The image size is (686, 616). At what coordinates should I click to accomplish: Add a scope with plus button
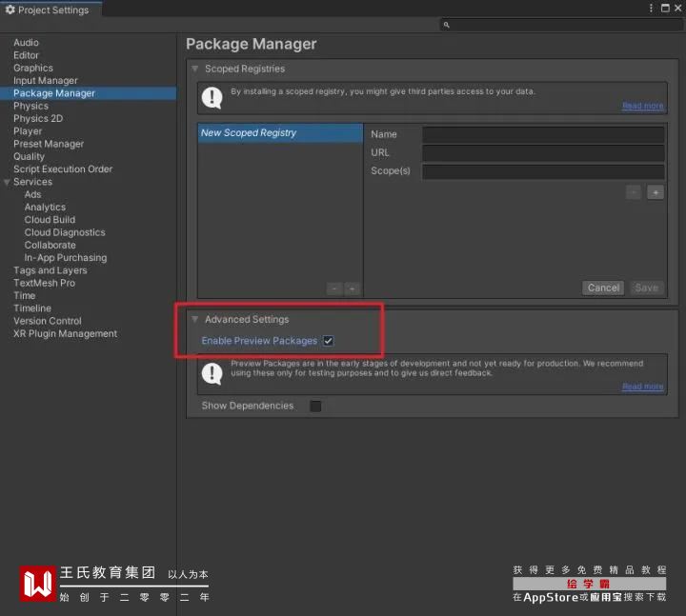[x=656, y=192]
